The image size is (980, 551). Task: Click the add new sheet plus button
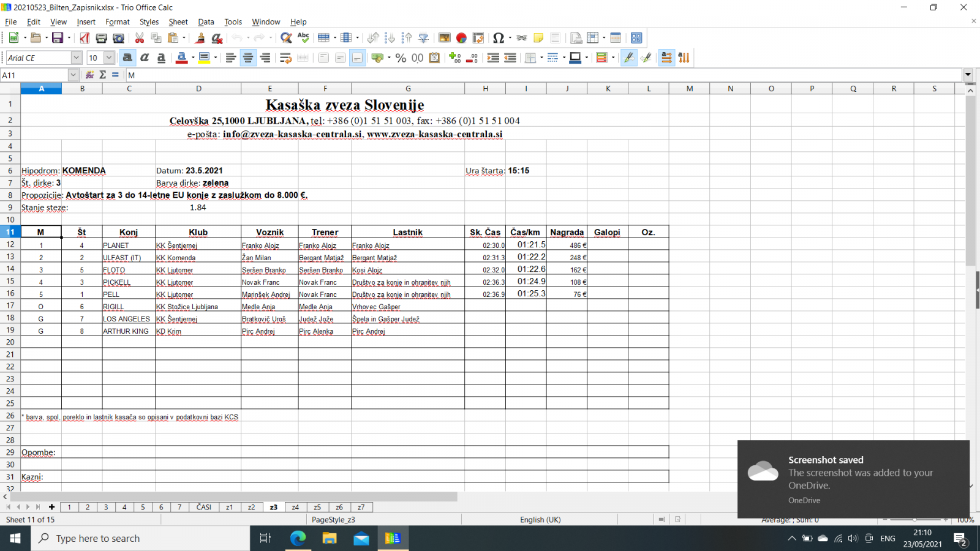click(x=52, y=507)
